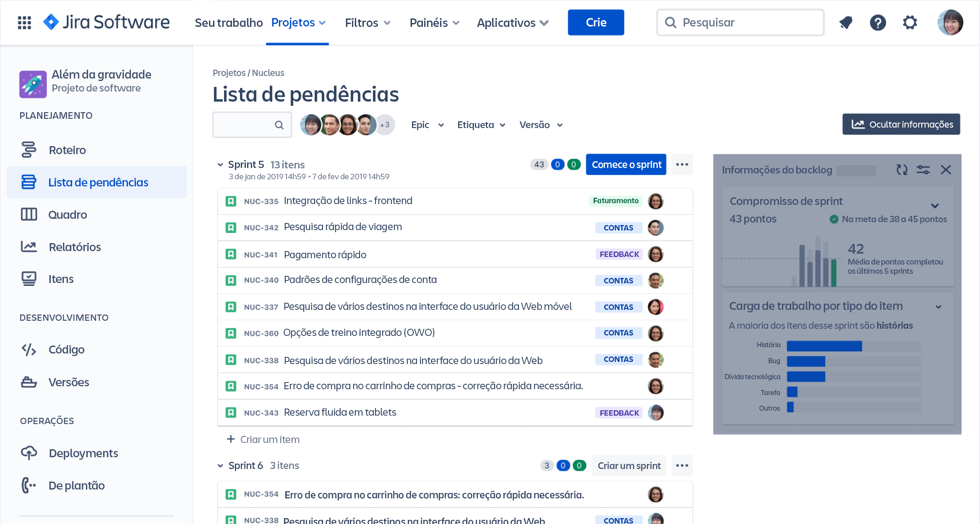
Task: Collapse the Sprint 5 section
Action: (220, 164)
